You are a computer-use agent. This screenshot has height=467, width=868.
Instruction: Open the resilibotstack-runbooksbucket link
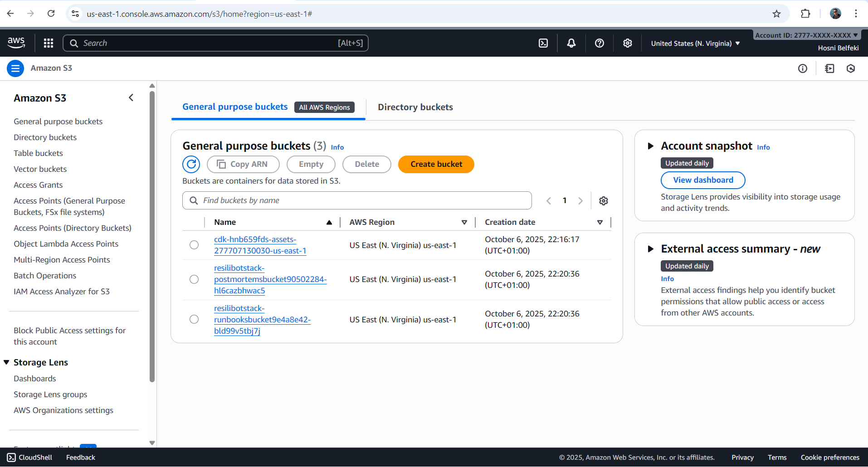(x=262, y=320)
